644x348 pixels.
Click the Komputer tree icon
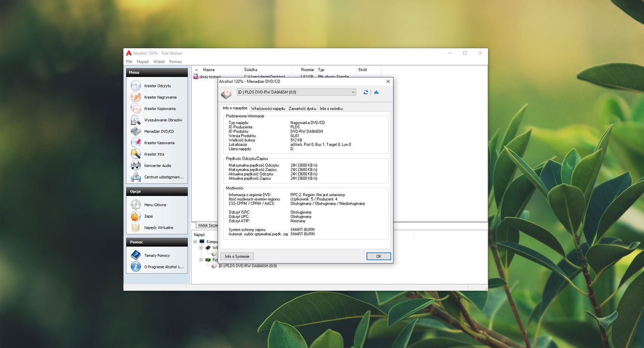(x=202, y=242)
